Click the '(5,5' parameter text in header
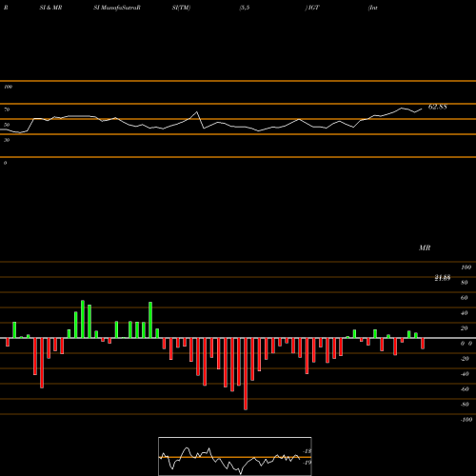 (x=245, y=8)
